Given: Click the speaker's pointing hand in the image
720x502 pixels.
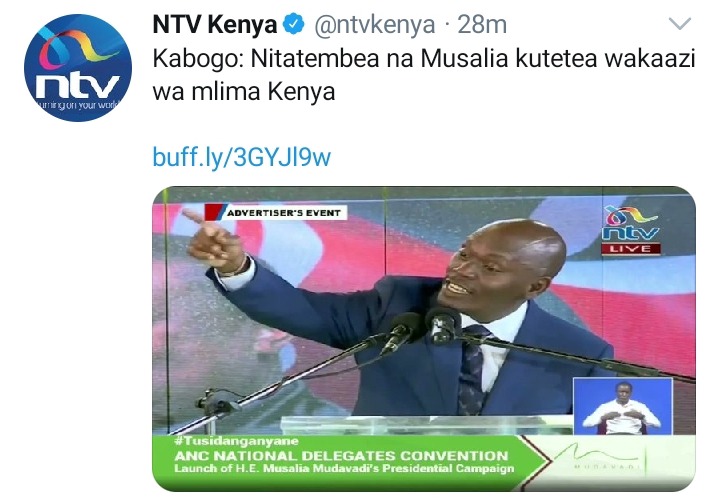Looking at the screenshot, I should 214,240.
